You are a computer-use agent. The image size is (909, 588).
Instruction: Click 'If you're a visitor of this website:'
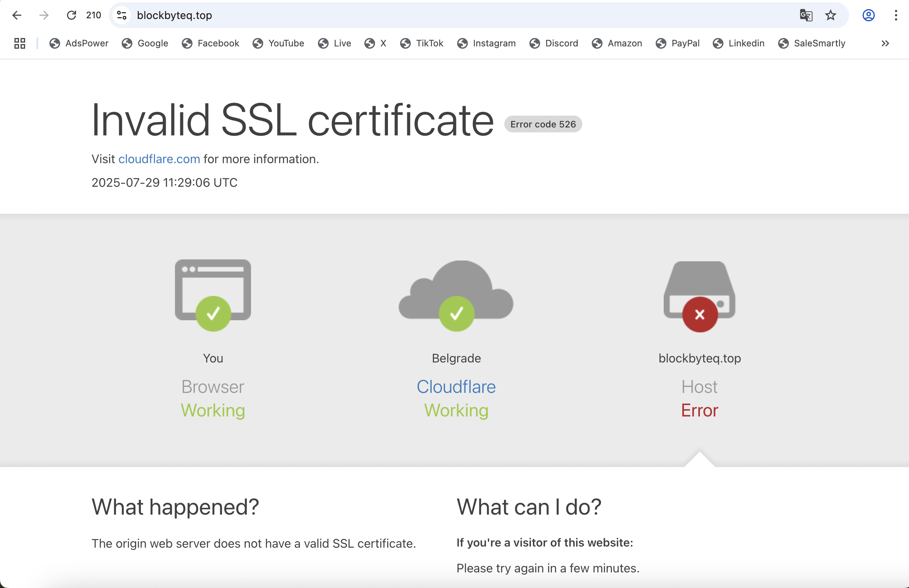click(545, 543)
